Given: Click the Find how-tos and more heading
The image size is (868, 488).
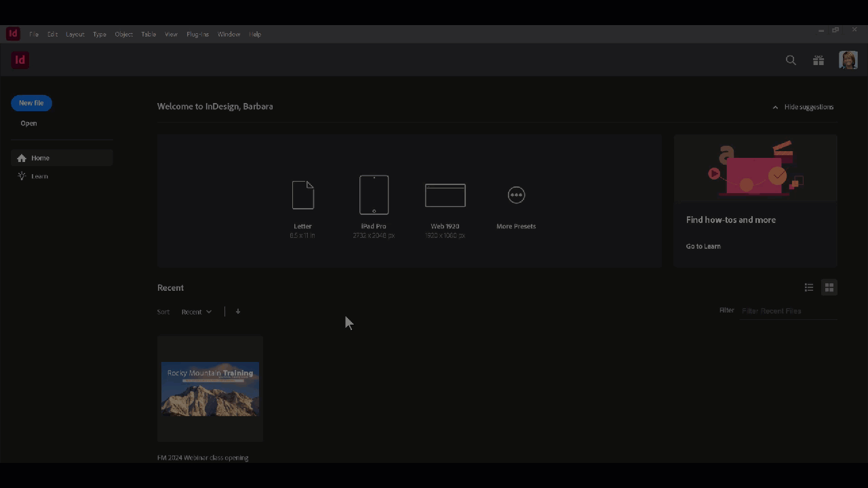Looking at the screenshot, I should [731, 220].
